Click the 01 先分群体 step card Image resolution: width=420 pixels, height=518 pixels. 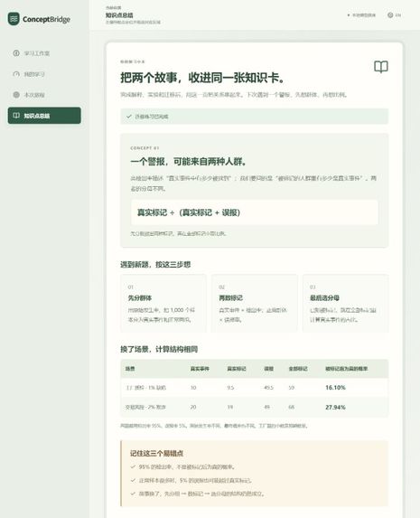[x=163, y=303]
